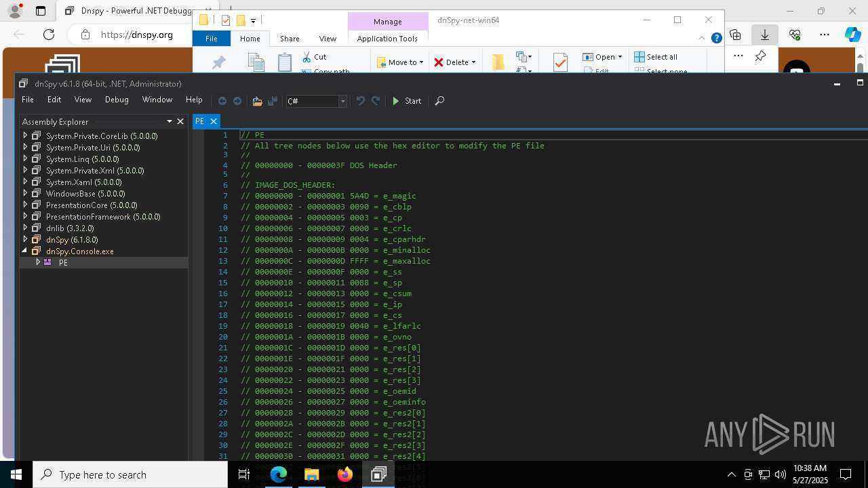Expand the PresentationCore assembly node
The width and height of the screenshot is (868, 488).
(x=25, y=205)
